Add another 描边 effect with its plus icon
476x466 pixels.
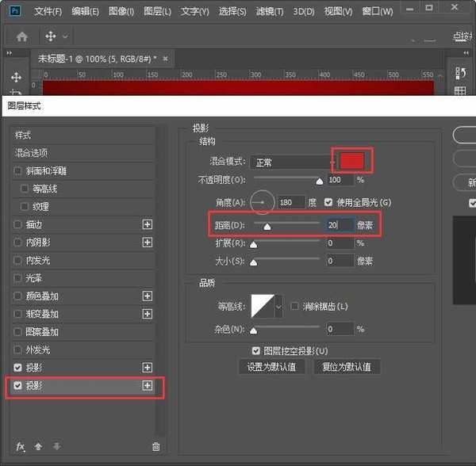pyautogui.click(x=147, y=224)
